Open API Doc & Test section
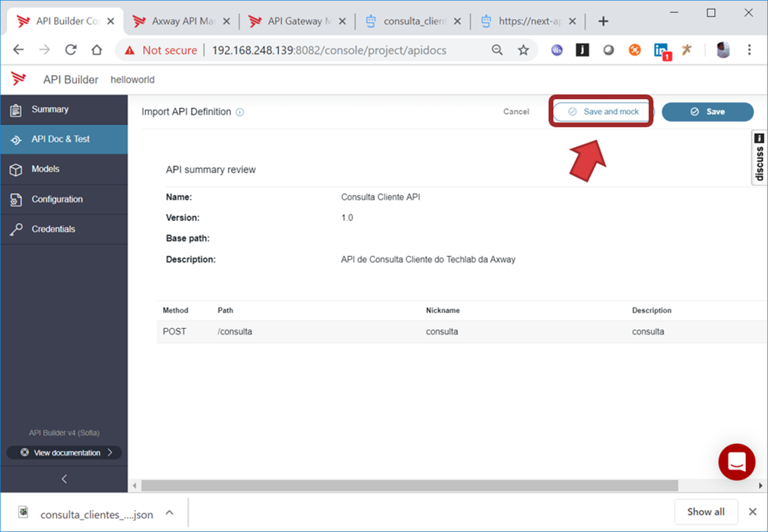 [x=64, y=139]
